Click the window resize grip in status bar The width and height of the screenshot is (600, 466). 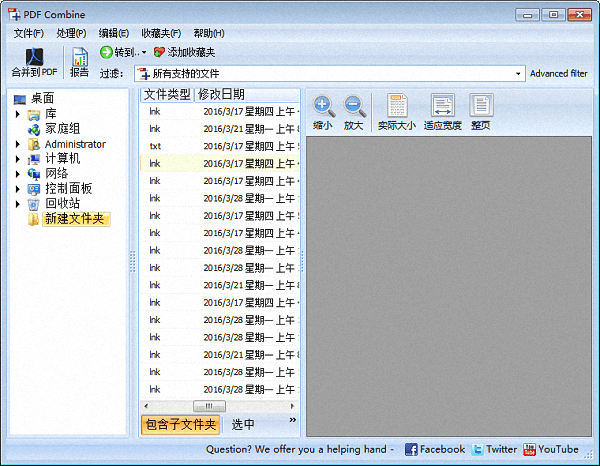pos(589,454)
